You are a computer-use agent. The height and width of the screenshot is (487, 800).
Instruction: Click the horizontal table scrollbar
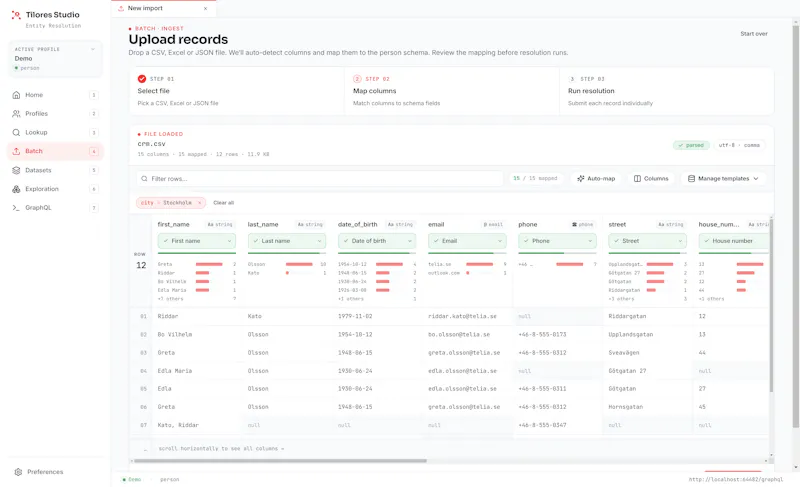(x=280, y=460)
